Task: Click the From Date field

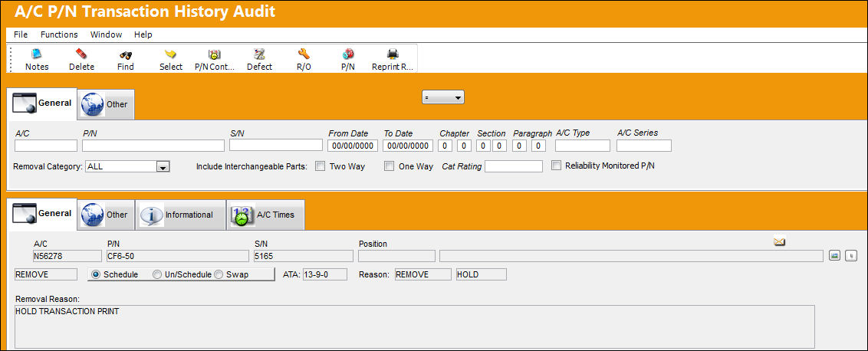Action: [353, 146]
